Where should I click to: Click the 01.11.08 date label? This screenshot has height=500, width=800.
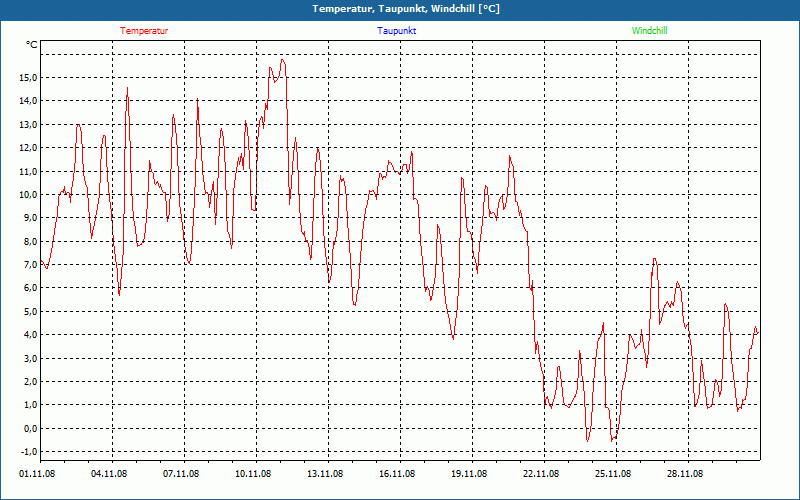pyautogui.click(x=37, y=474)
